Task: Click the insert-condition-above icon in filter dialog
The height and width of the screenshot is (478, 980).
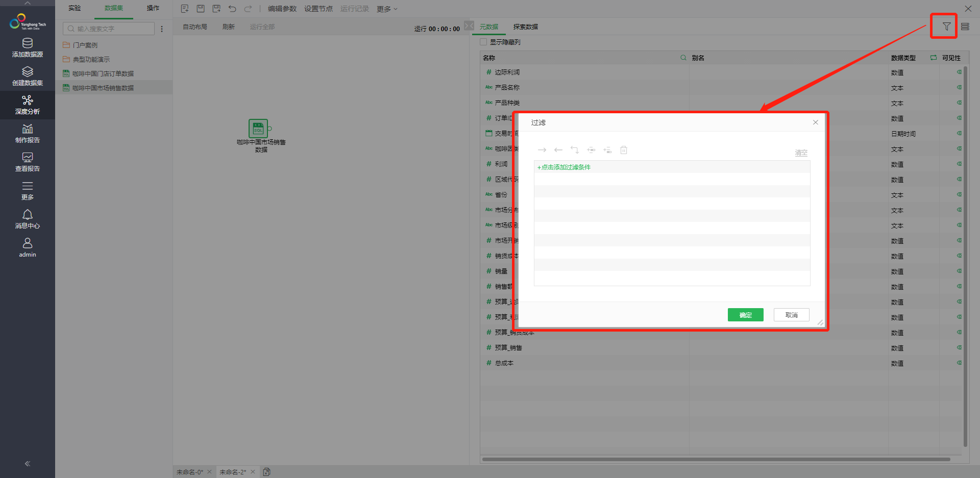Action: 591,150
